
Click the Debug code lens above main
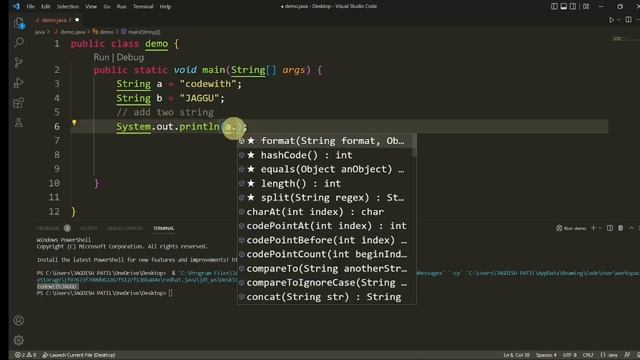pyautogui.click(x=130, y=58)
